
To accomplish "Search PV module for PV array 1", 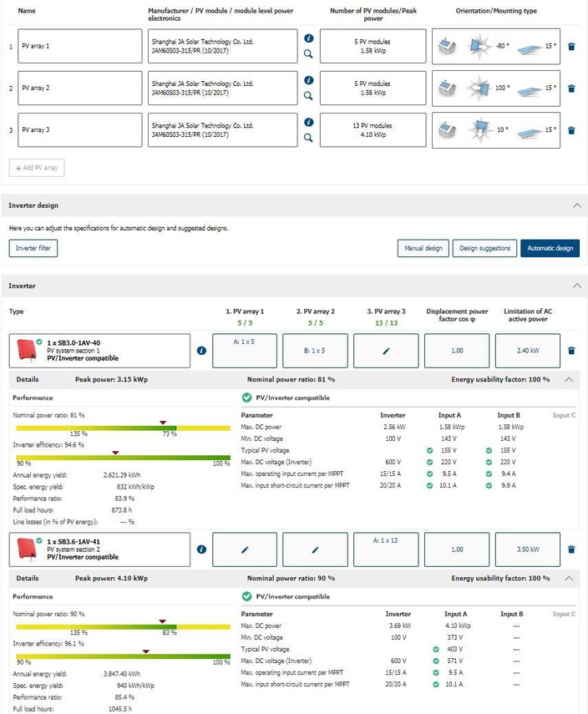I will (x=308, y=53).
